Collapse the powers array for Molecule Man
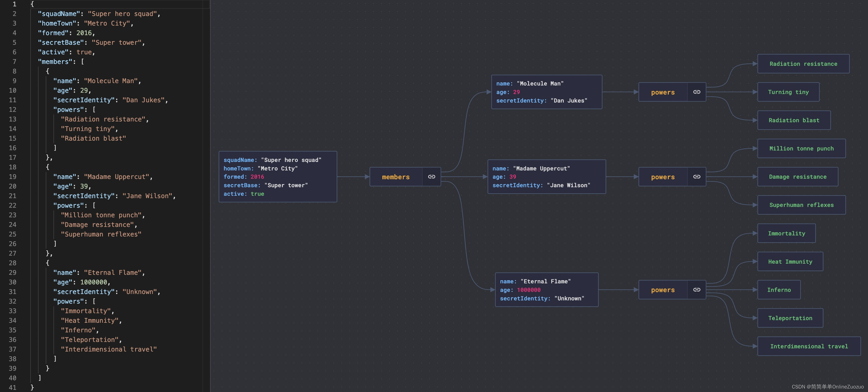 click(x=696, y=92)
